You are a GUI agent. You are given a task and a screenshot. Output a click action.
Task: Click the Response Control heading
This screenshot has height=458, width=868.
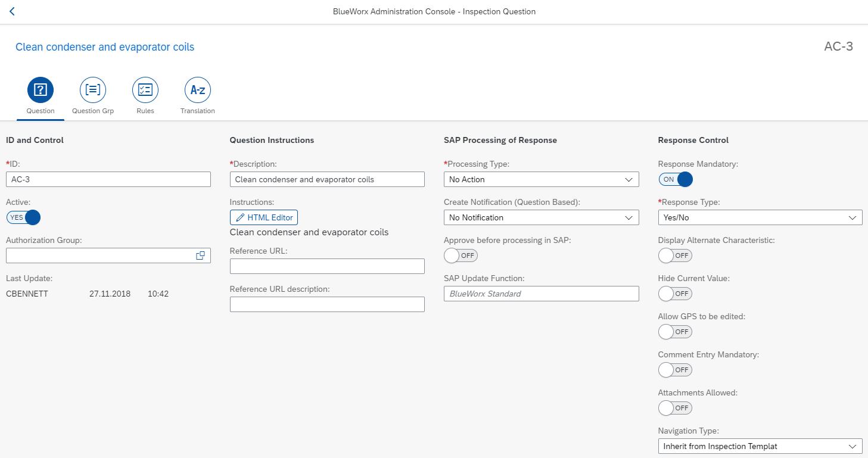[x=693, y=140]
